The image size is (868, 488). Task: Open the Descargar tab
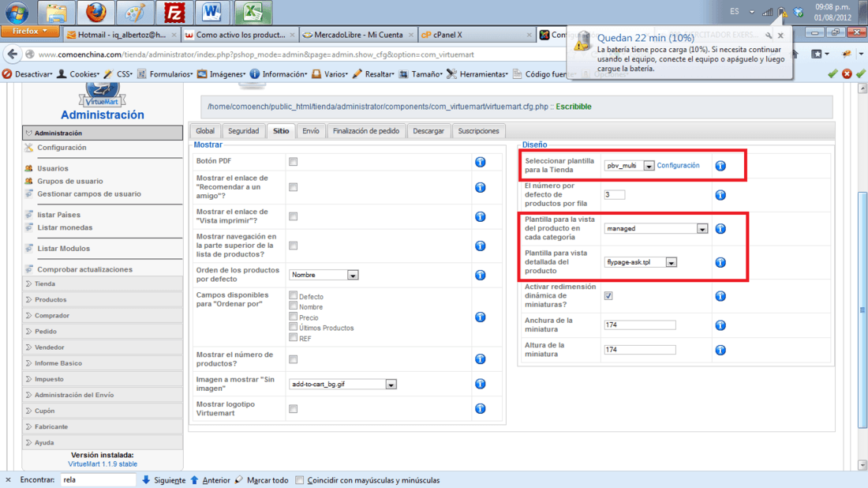point(428,131)
